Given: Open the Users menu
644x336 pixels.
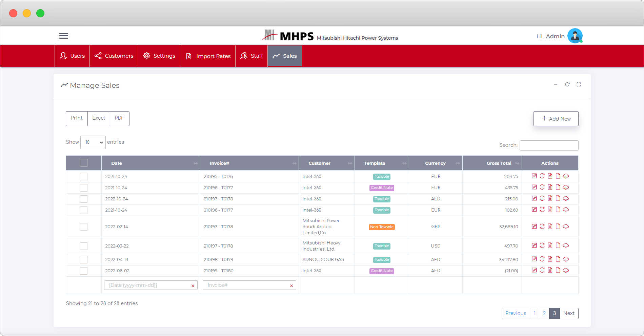Looking at the screenshot, I should click(72, 56).
